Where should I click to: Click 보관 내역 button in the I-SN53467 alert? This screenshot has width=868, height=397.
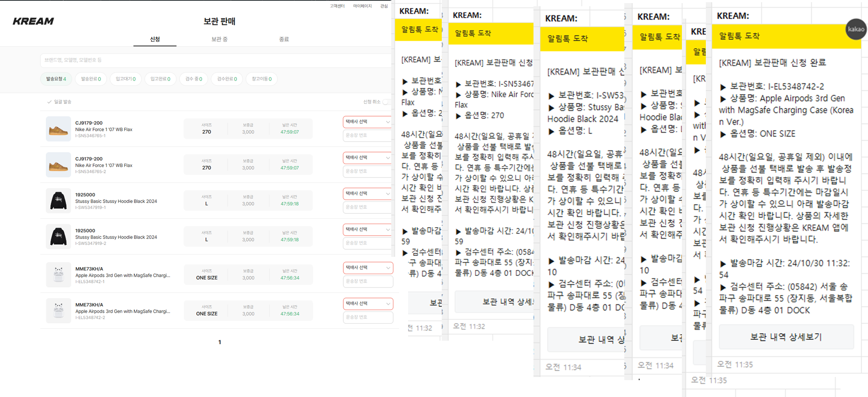click(494, 302)
